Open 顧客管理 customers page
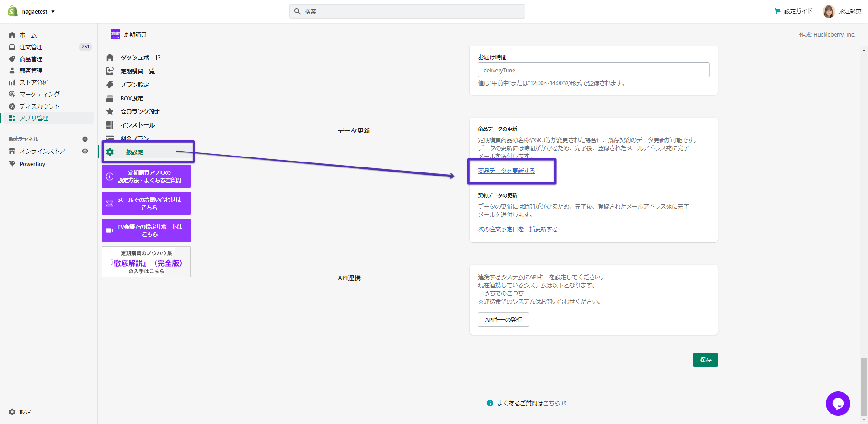 [31, 71]
